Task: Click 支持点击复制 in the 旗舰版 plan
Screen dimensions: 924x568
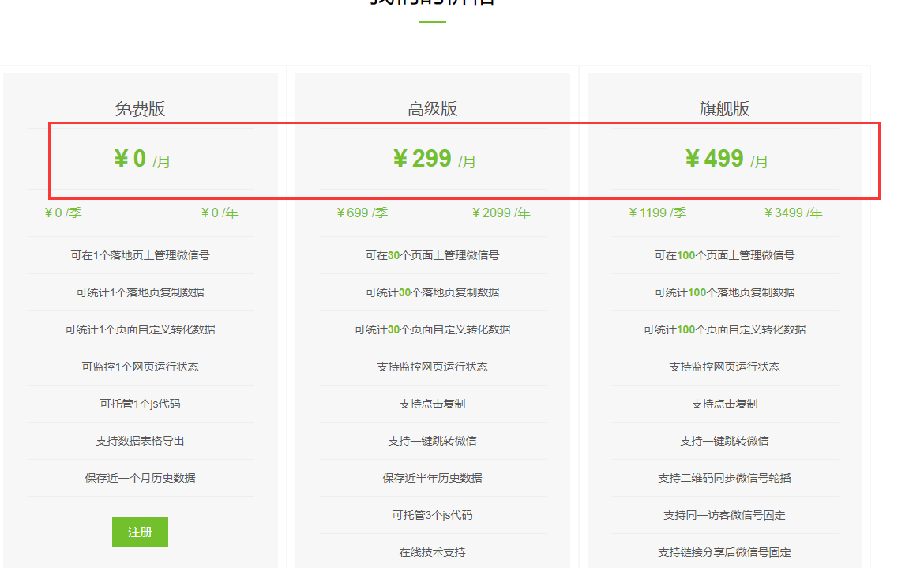Action: [x=724, y=404]
